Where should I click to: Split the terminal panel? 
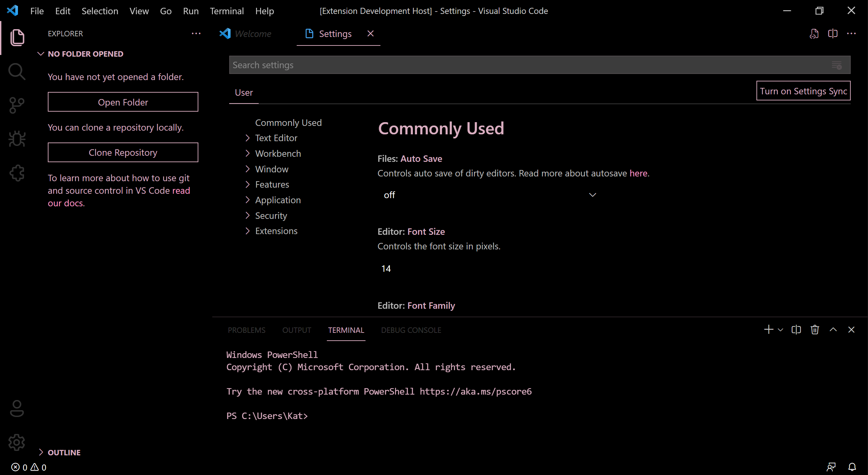tap(796, 330)
